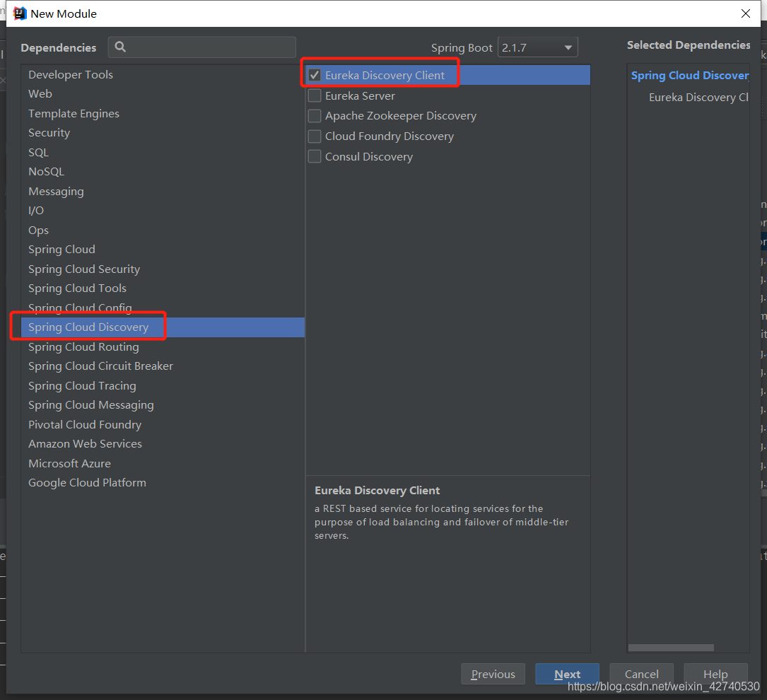Open Spring Cloud Security category
The width and height of the screenshot is (767, 700).
(x=163, y=269)
